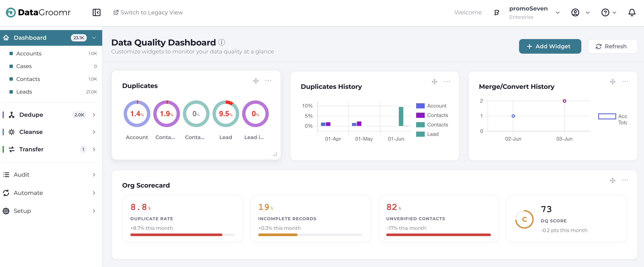Expand the Transfer menu chevron
The height and width of the screenshot is (267, 644).
[94, 149]
